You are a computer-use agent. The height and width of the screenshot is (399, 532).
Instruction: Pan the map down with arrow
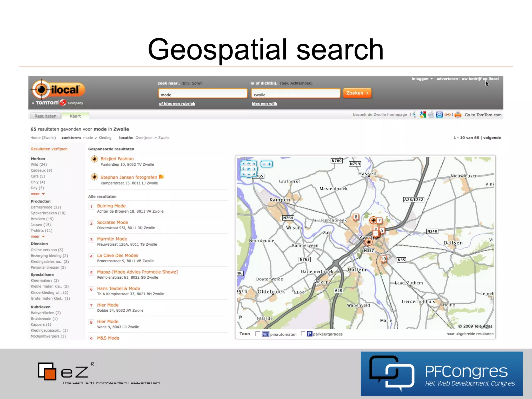pyautogui.click(x=249, y=174)
